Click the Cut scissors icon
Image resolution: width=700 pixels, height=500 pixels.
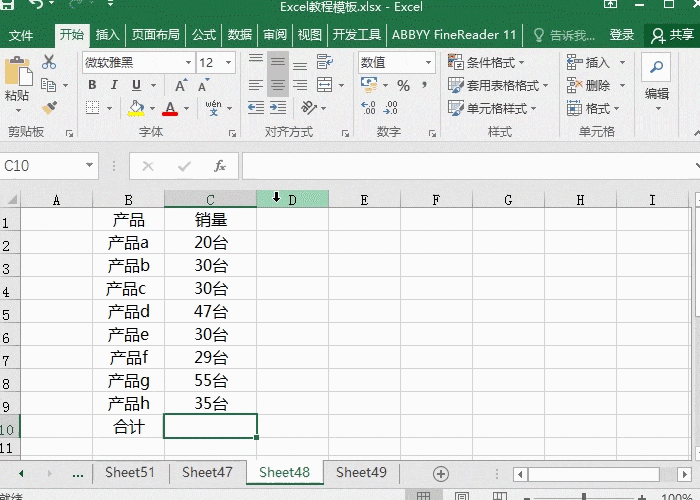(x=49, y=62)
